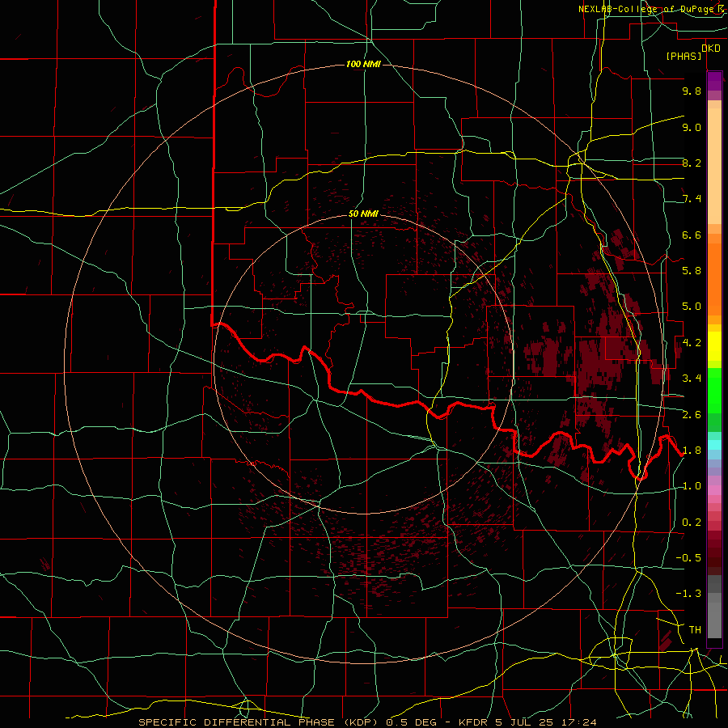Click the -1.3 value on the scale
Image resolution: width=728 pixels, height=728 pixels.
[x=688, y=594]
